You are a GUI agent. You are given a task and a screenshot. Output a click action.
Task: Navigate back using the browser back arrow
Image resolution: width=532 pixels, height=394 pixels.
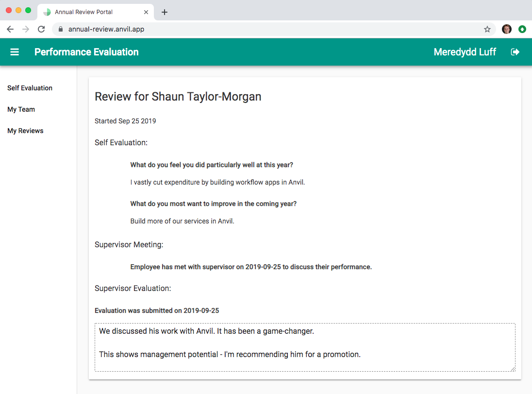[10, 29]
